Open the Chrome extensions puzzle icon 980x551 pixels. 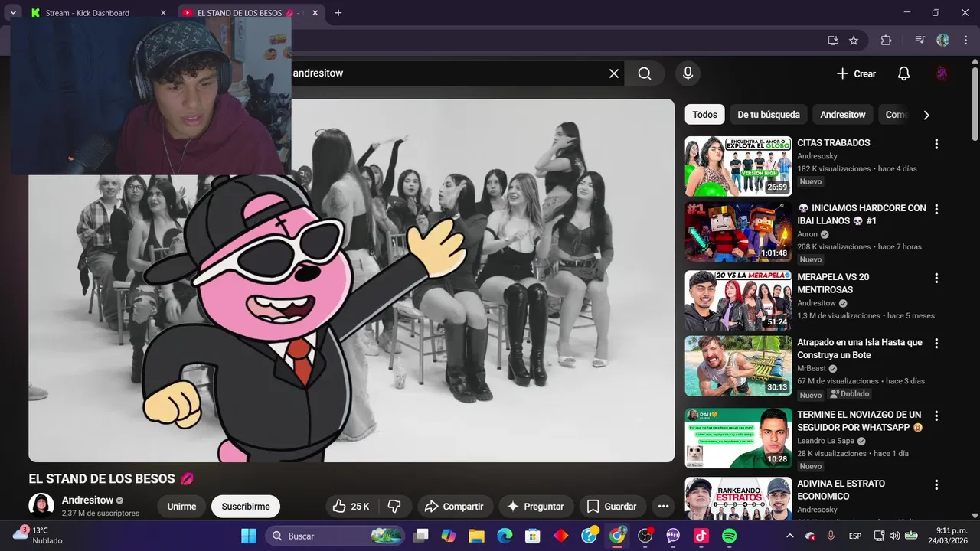887,41
